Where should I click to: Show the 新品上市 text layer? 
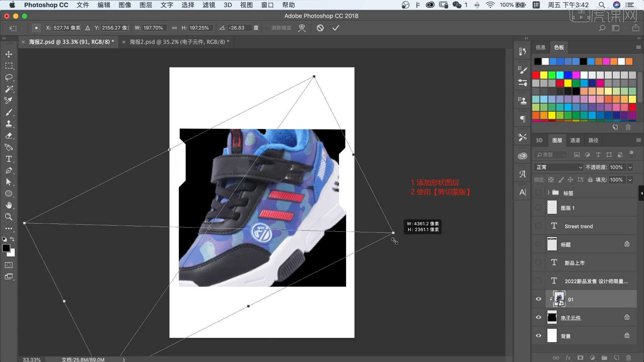click(x=538, y=262)
